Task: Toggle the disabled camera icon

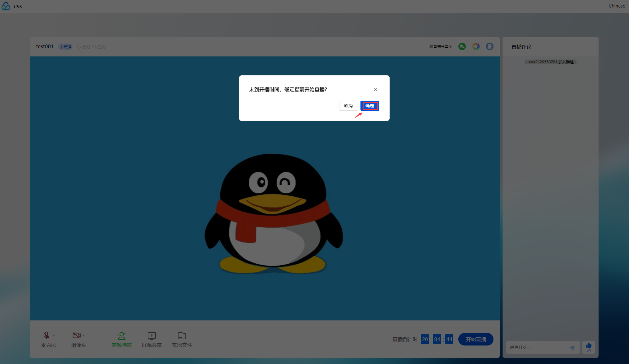Action: [x=76, y=335]
